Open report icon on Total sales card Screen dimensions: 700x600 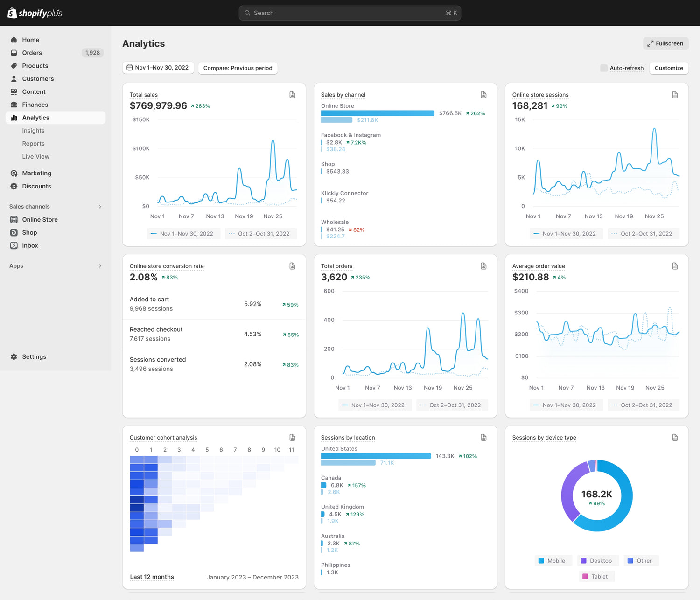[293, 95]
